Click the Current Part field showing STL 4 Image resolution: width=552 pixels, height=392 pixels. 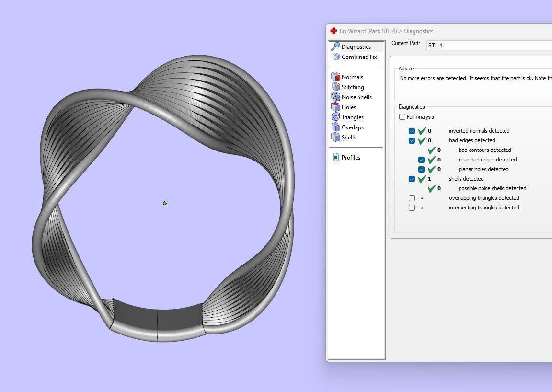click(489, 45)
